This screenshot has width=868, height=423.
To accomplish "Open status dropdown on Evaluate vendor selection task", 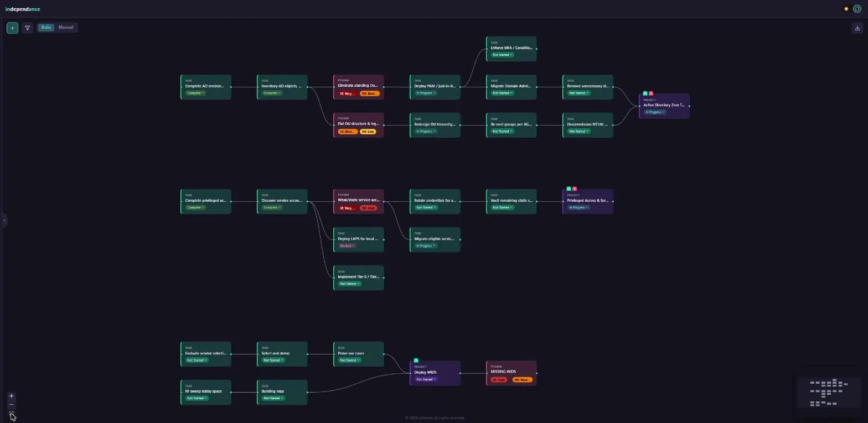I will coord(197,360).
